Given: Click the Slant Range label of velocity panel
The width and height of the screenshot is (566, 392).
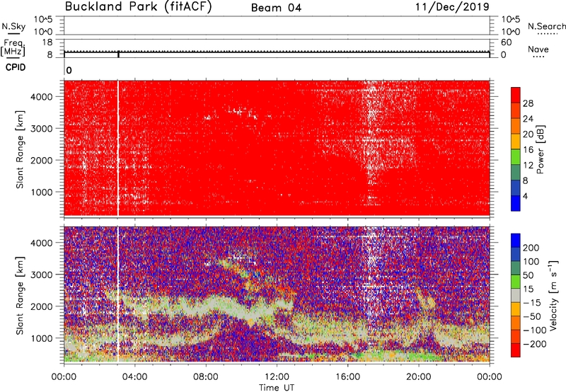Looking at the screenshot, I should coord(20,295).
